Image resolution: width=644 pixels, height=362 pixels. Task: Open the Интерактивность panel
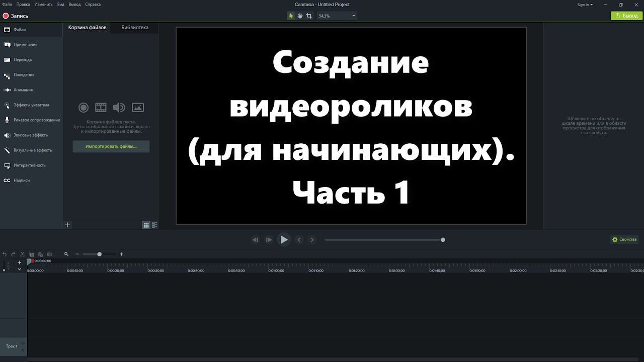(31, 165)
